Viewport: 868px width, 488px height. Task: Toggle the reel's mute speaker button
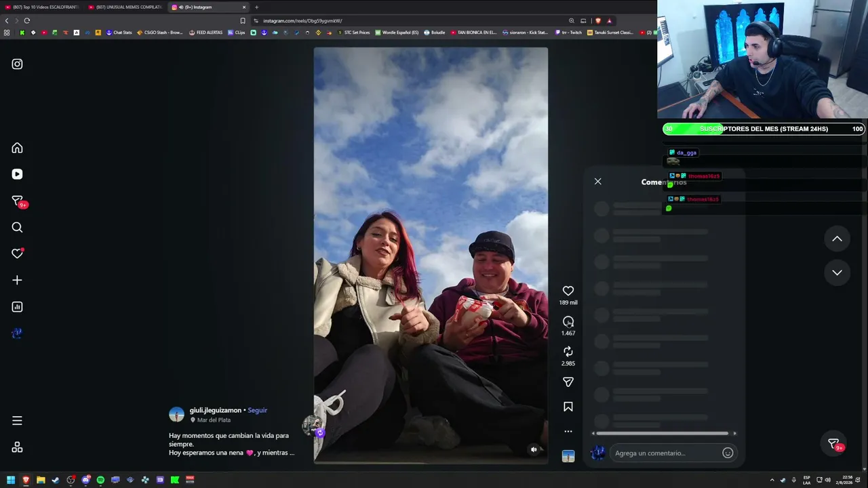(534, 449)
